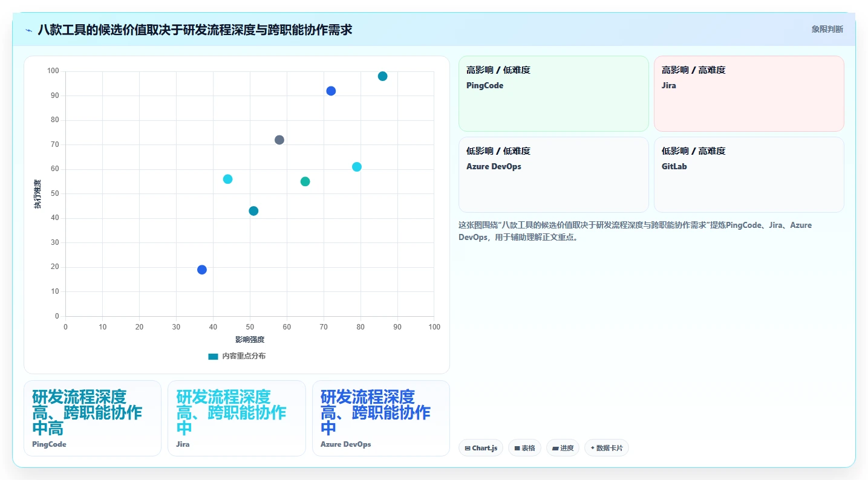Click the x-axis tick label 50
This screenshot has height=480, width=868.
point(250,327)
